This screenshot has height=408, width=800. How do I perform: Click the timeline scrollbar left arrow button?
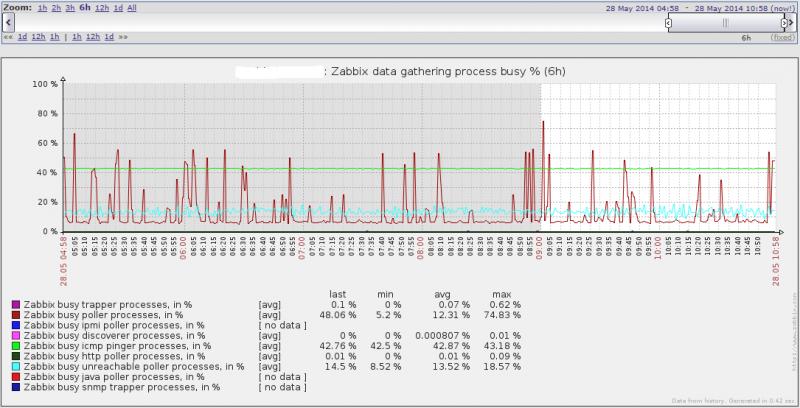[x=8, y=22]
